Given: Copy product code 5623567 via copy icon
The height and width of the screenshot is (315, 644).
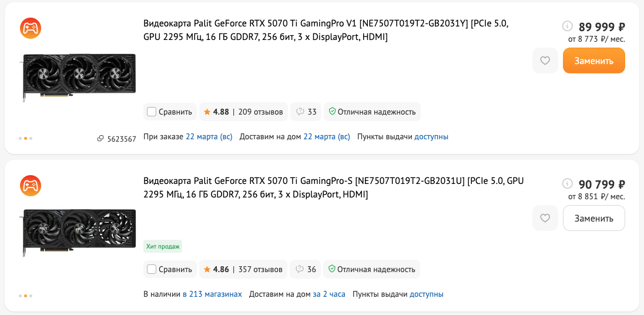Looking at the screenshot, I should (100, 139).
